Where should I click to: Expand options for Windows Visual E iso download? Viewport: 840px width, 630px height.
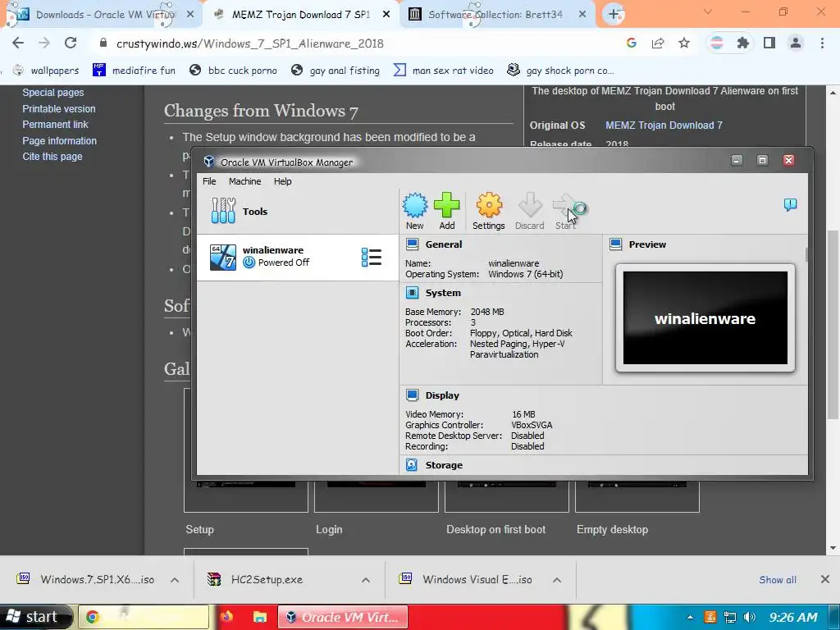pyautogui.click(x=557, y=580)
